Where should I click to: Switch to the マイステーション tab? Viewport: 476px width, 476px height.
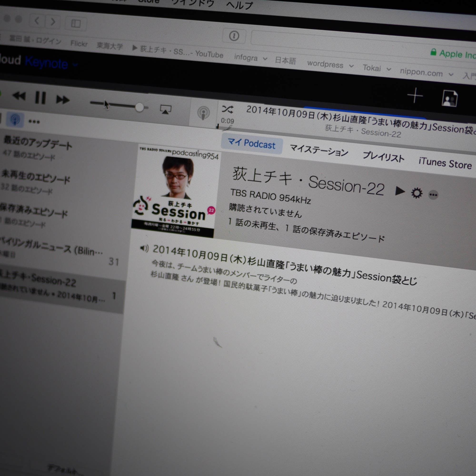coord(319,151)
